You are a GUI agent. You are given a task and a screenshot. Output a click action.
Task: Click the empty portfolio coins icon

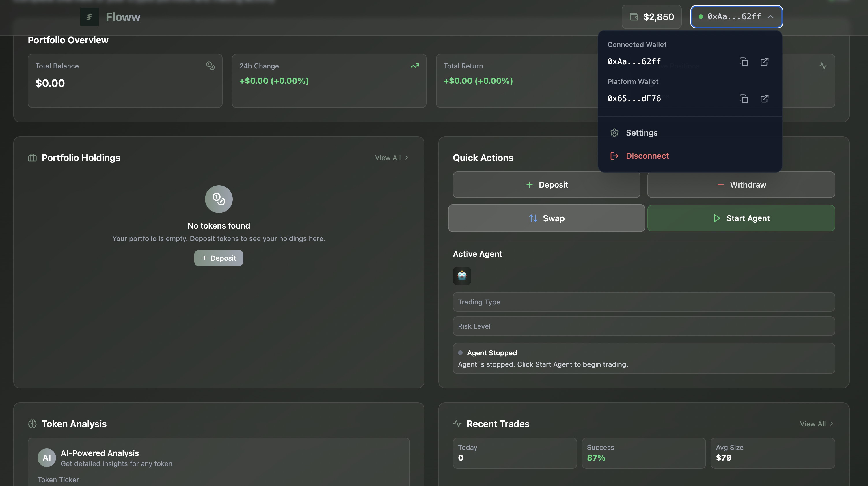[x=219, y=199]
